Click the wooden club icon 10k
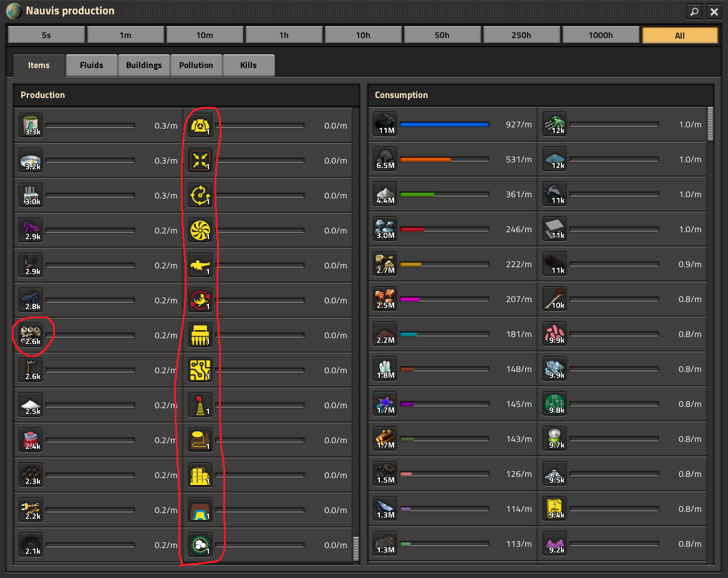Viewport: 728px width, 578px height. pos(555,299)
